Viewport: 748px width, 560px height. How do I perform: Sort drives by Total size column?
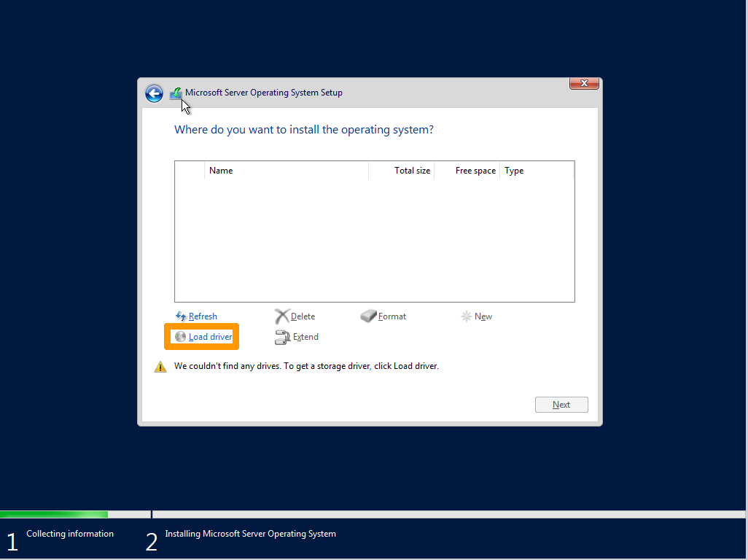pos(412,170)
